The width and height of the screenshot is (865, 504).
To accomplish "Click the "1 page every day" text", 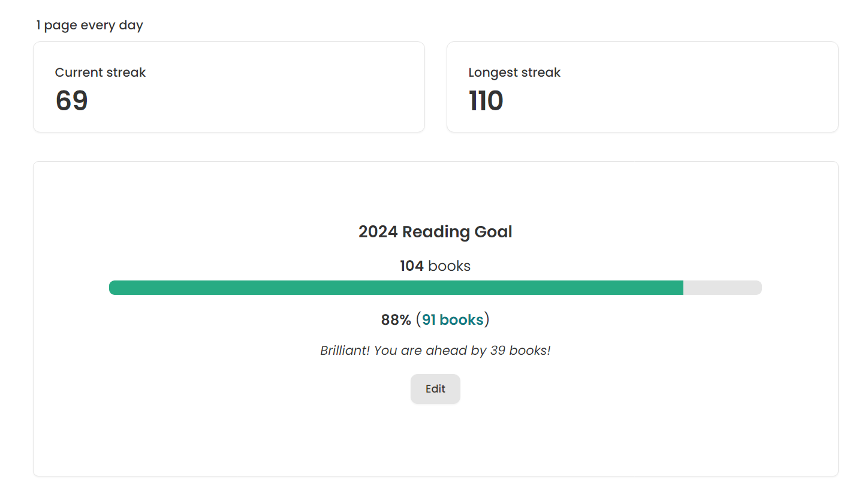I will click(x=89, y=25).
